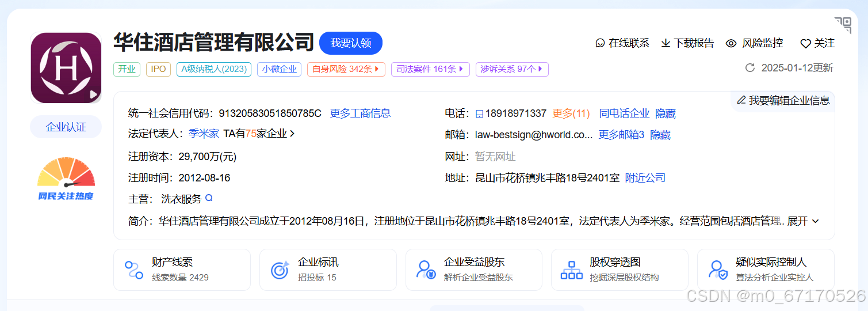Click the 暂无网址 website text
This screenshot has height=311, width=868.
point(495,157)
